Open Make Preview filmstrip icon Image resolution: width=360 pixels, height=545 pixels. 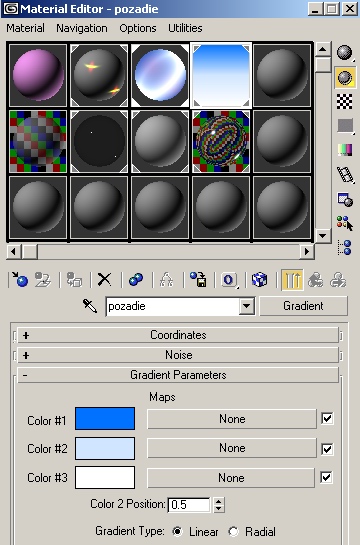[345, 175]
